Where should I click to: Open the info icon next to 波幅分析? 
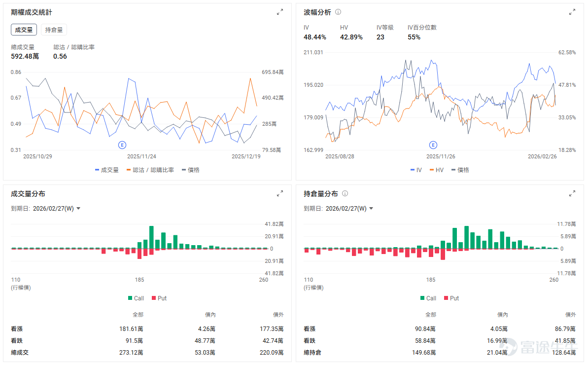(x=338, y=12)
